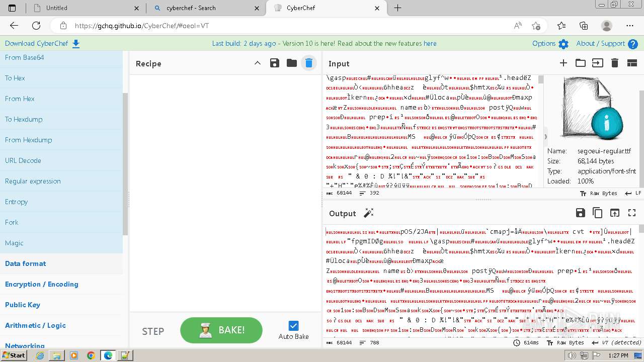This screenshot has height=362, width=644.
Task: Add this page to favorites
Action: (x=536, y=26)
